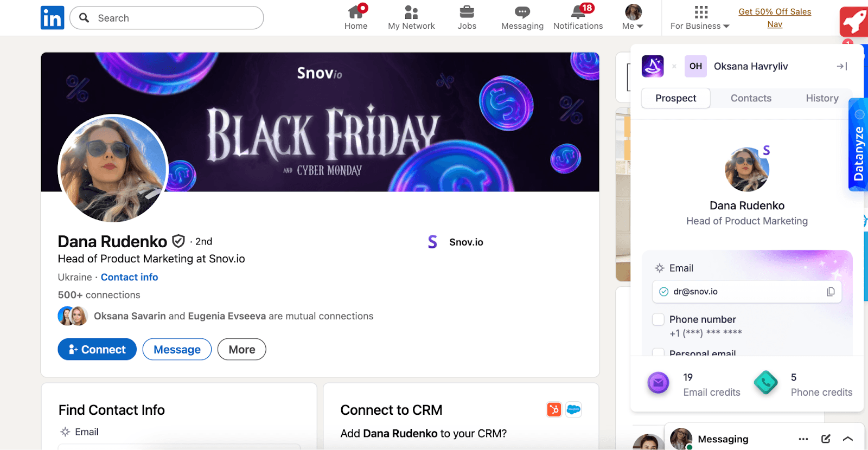Collapse the Snov.io side panel arrow
868x450 pixels.
(x=841, y=66)
